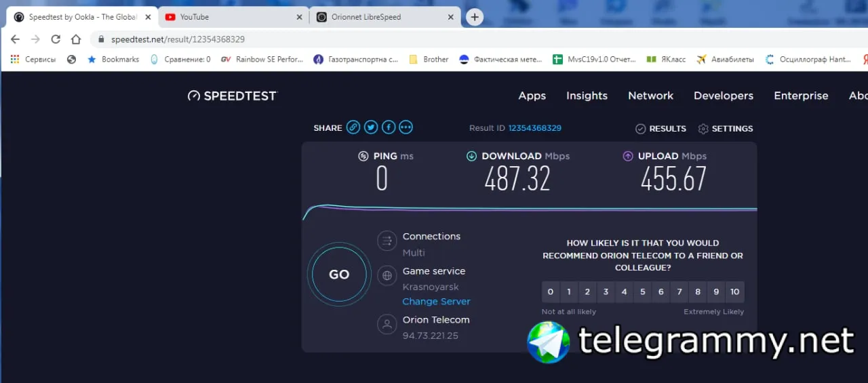The width and height of the screenshot is (868, 383).
Task: Open the Results history
Action: pos(661,129)
